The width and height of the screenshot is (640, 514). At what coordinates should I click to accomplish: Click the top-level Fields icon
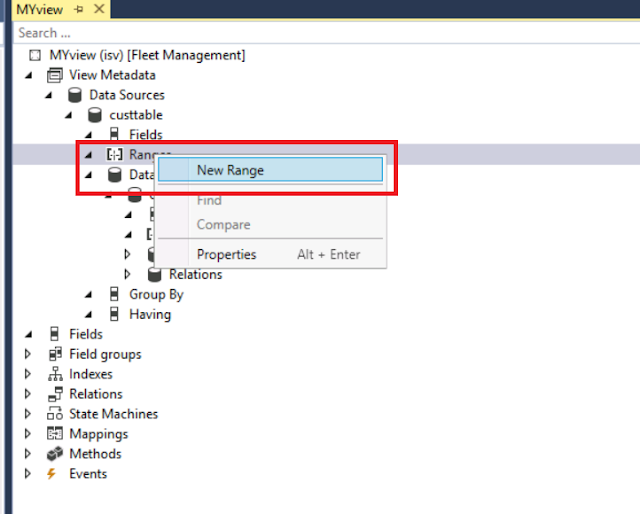pos(54,334)
